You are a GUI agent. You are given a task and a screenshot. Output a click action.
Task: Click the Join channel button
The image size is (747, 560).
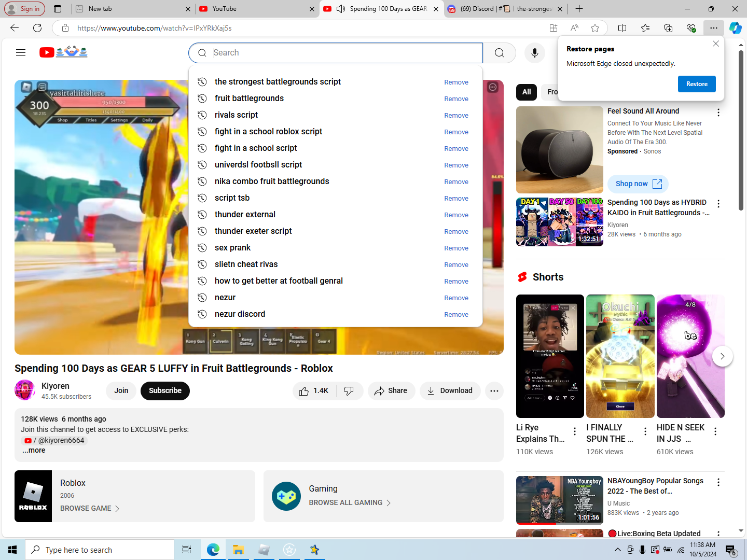[x=121, y=391]
